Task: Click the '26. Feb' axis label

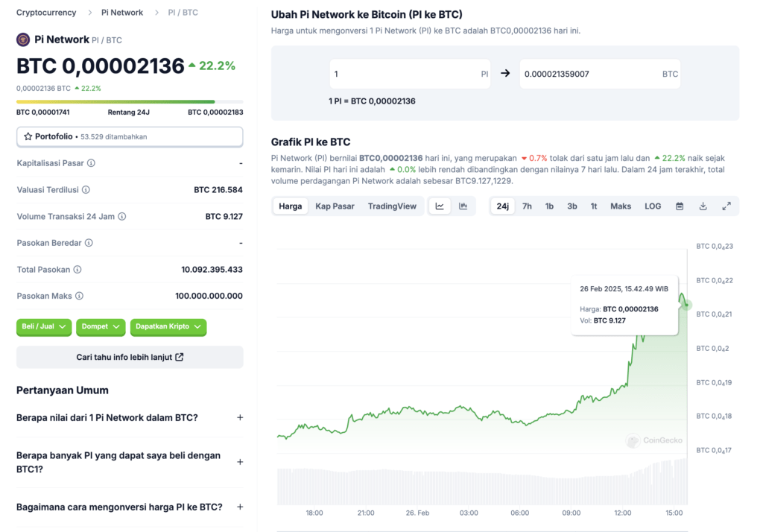Action: (x=417, y=513)
